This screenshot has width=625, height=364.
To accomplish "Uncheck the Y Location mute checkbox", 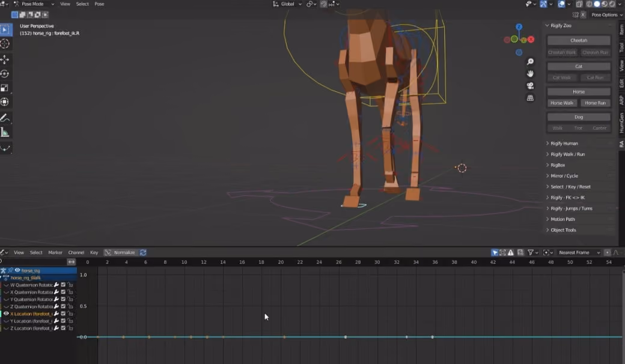I will pyautogui.click(x=63, y=321).
